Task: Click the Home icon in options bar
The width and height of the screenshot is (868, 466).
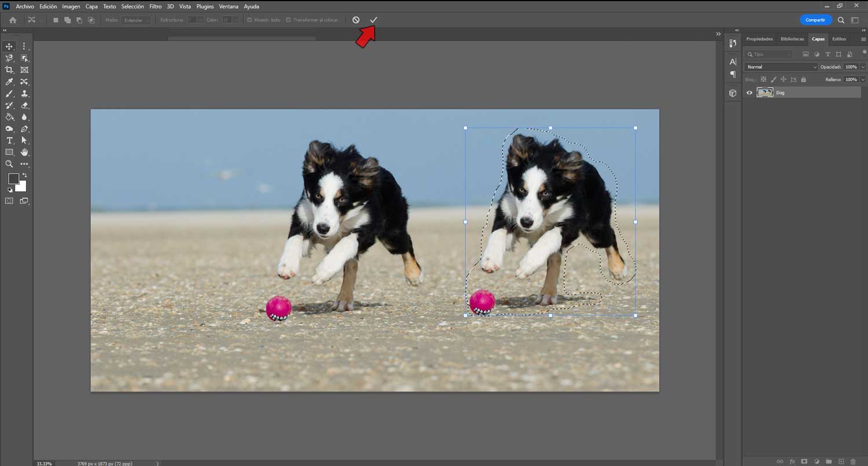Action: pyautogui.click(x=13, y=20)
